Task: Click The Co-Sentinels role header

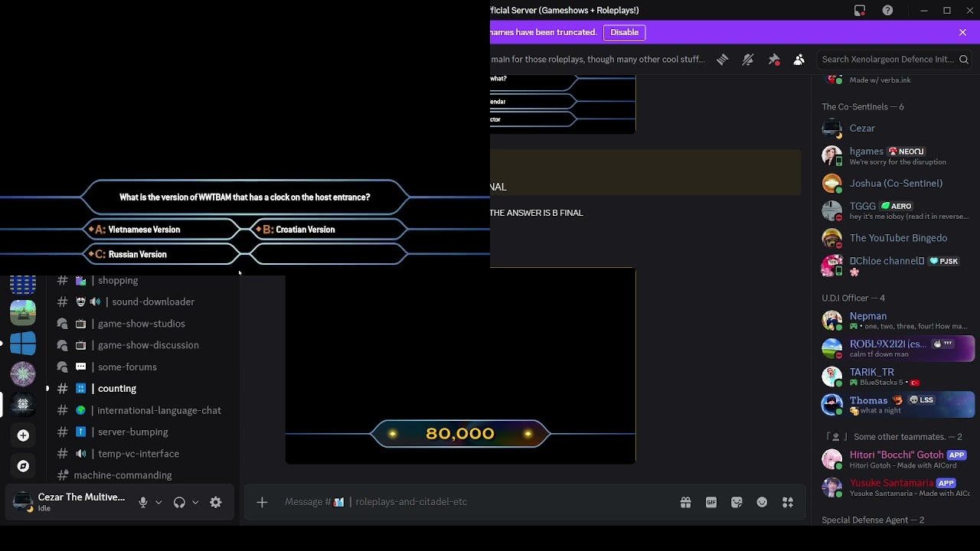Action: pos(863,107)
